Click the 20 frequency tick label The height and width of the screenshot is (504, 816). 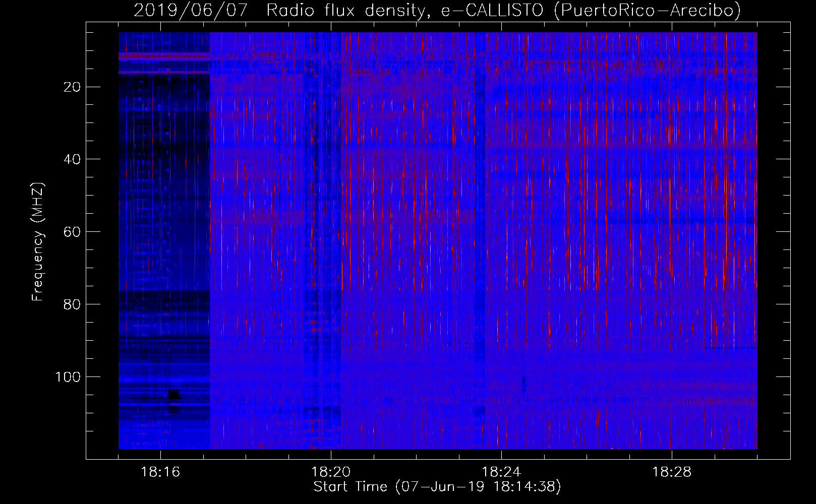pos(72,87)
